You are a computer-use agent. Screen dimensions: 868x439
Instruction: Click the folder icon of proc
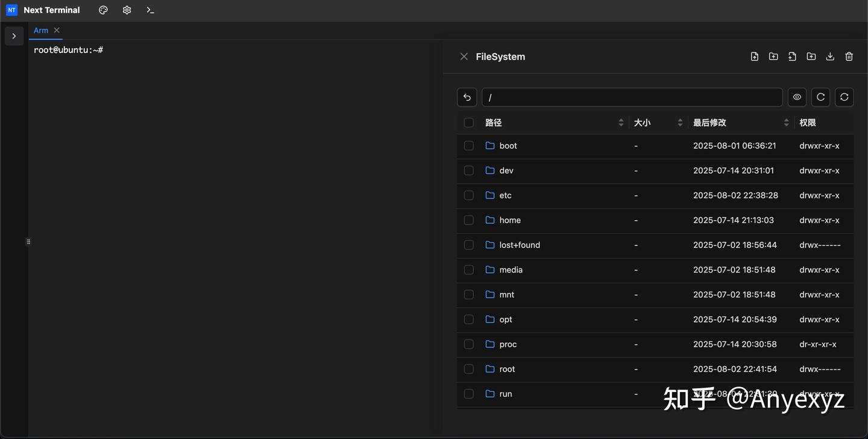[490, 344]
